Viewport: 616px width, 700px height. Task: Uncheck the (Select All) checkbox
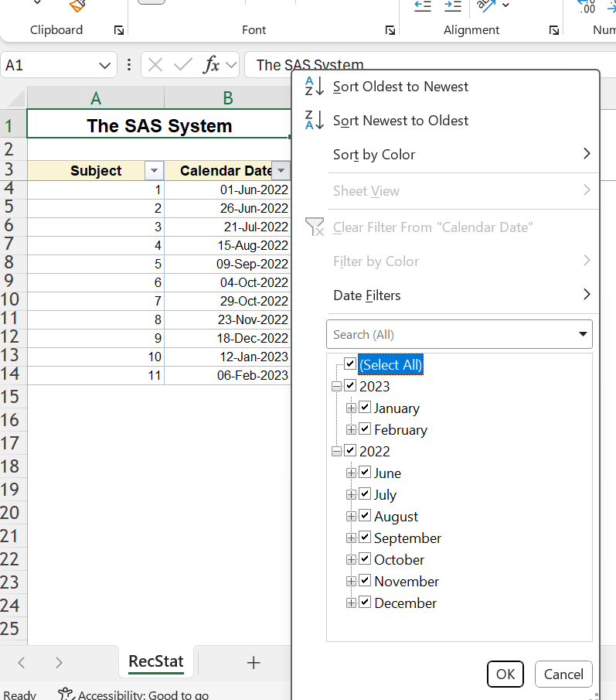[x=350, y=364]
